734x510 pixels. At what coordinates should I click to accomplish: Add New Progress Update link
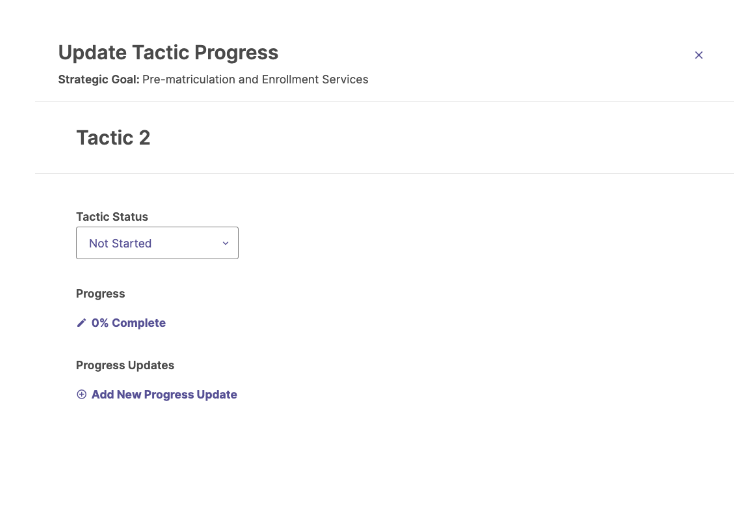coord(157,394)
